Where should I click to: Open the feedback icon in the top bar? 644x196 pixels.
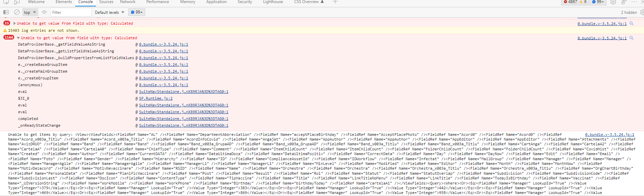coord(624,2)
